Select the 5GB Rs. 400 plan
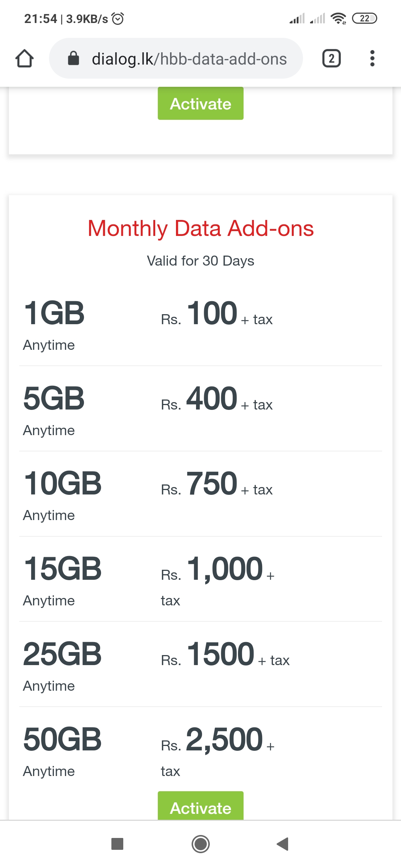The width and height of the screenshot is (401, 868). pyautogui.click(x=200, y=409)
